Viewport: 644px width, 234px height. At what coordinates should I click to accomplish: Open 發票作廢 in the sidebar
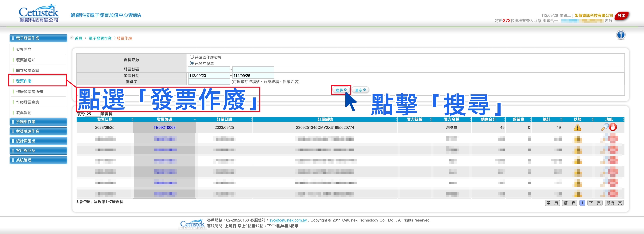[24, 81]
